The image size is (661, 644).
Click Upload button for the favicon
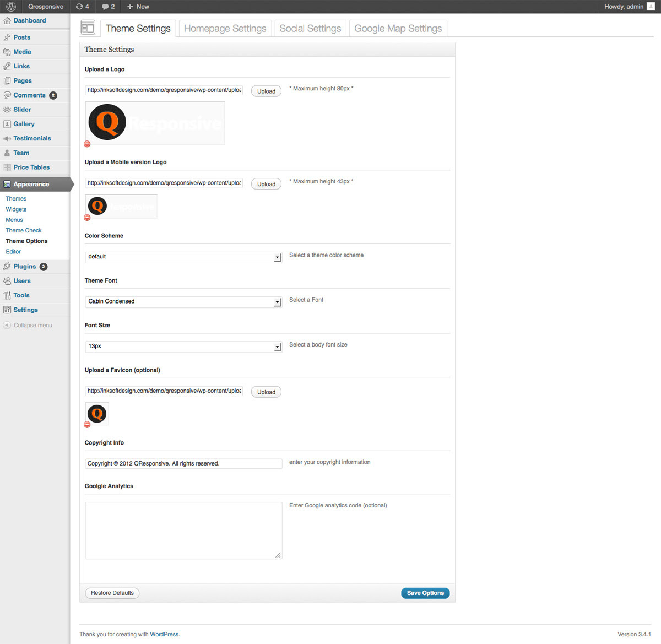point(266,392)
